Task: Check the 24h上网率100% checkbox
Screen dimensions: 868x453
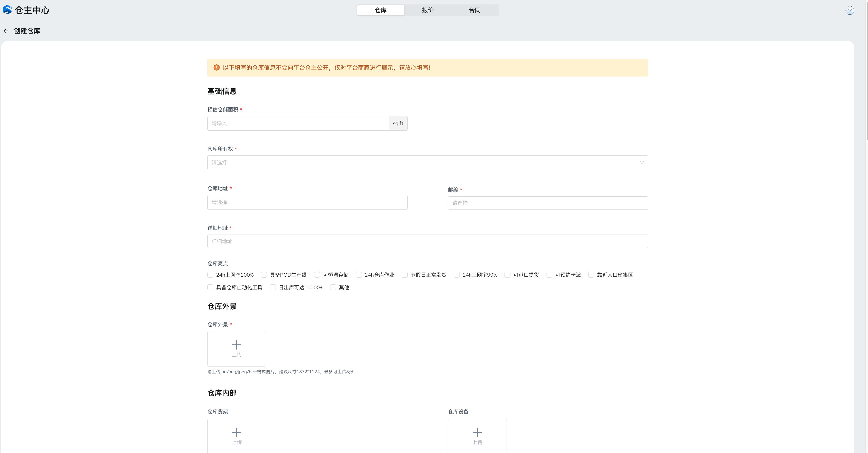Action: (x=211, y=275)
